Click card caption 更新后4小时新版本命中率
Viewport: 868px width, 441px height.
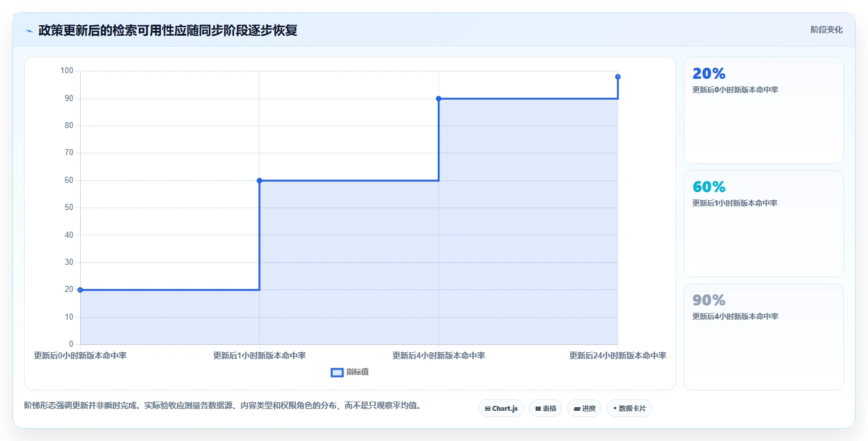point(735,317)
